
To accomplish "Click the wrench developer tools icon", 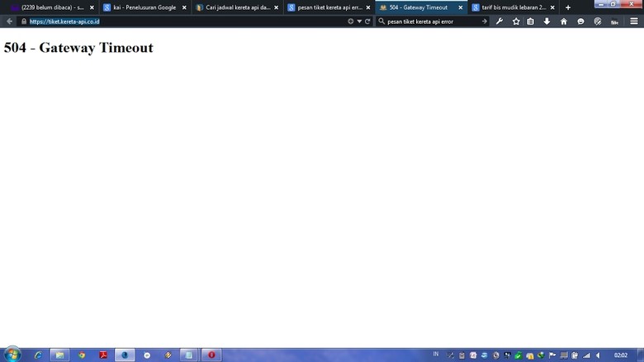I will coord(500,21).
